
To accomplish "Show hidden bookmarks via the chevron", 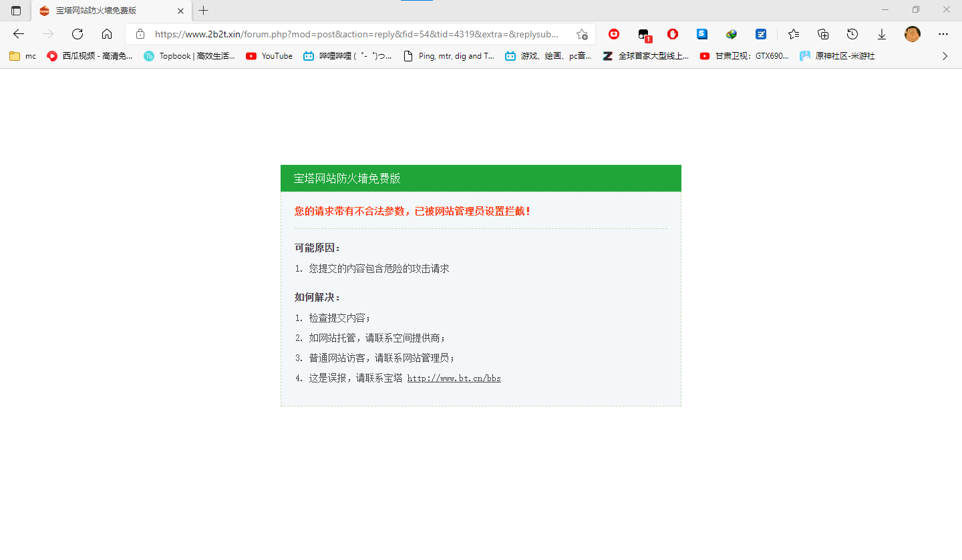I will click(x=945, y=56).
